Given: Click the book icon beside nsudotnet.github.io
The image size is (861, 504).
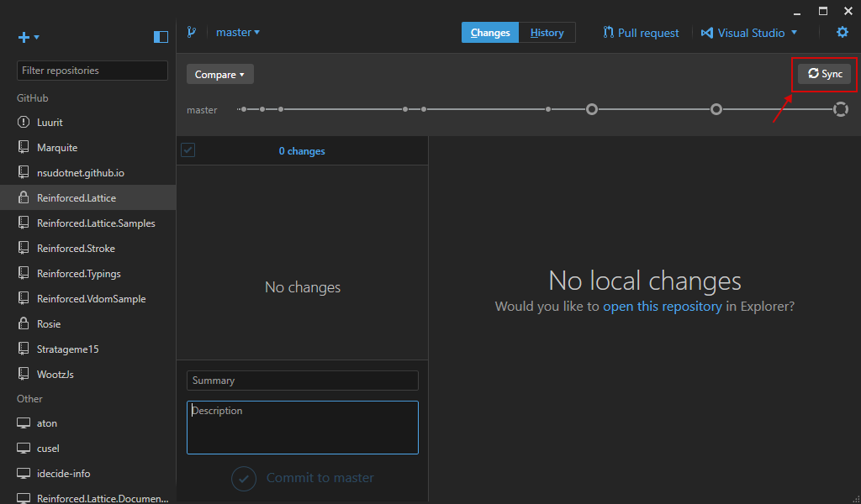Looking at the screenshot, I should [x=24, y=172].
